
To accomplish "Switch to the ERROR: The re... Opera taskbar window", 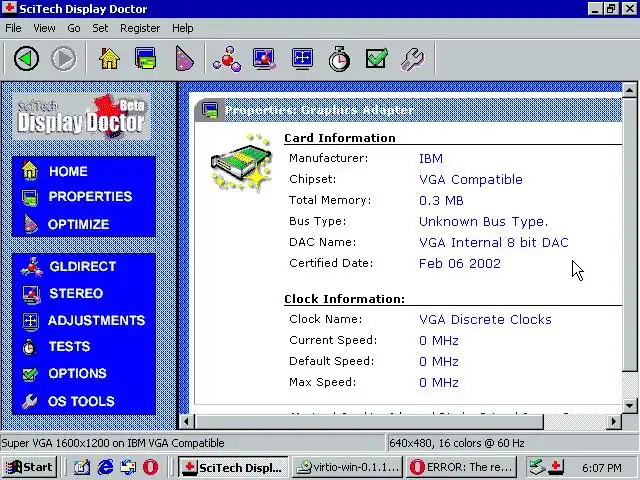I will pyautogui.click(x=461, y=467).
